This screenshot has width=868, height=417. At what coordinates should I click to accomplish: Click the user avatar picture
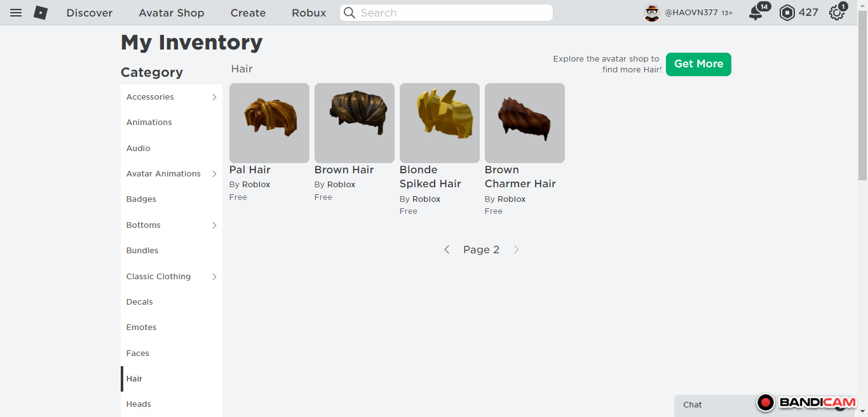(x=652, y=13)
